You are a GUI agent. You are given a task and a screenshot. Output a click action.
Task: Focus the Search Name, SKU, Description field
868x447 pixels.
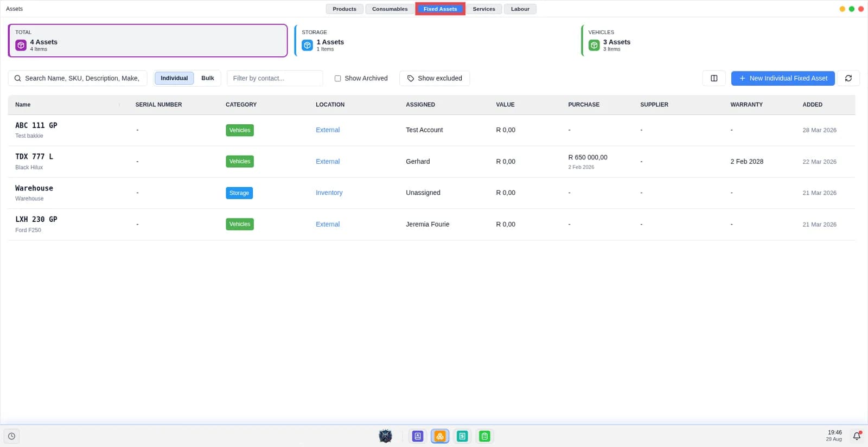click(x=78, y=78)
